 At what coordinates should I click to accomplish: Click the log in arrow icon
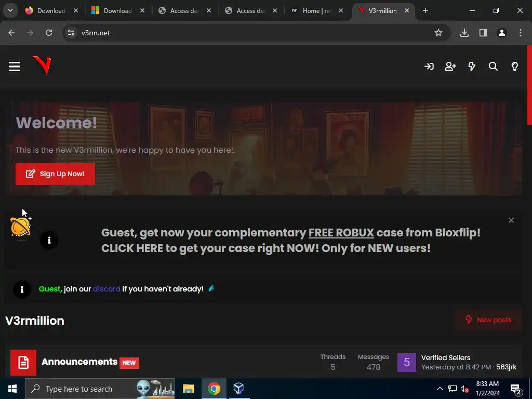(429, 66)
